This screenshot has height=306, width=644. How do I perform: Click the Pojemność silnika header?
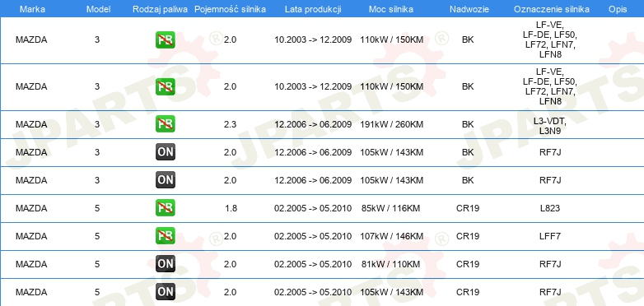point(230,9)
